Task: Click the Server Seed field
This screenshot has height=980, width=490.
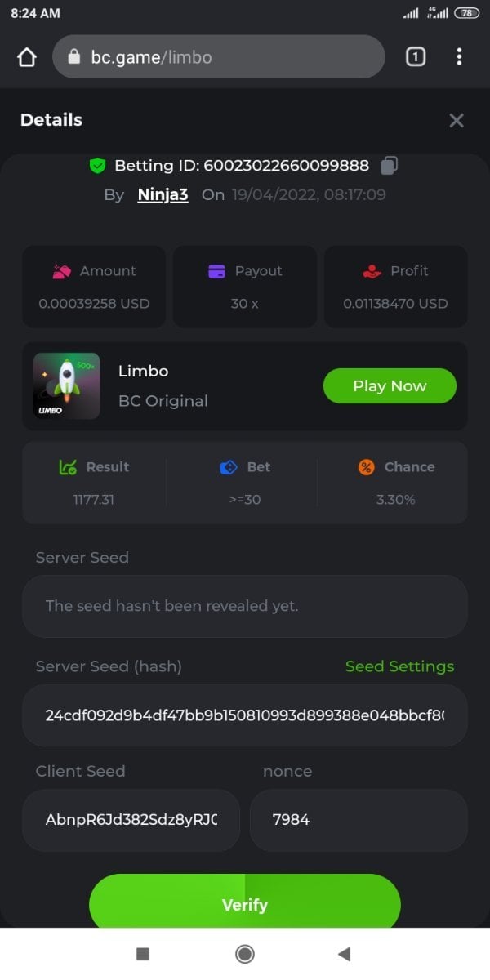Action: pyautogui.click(x=245, y=606)
